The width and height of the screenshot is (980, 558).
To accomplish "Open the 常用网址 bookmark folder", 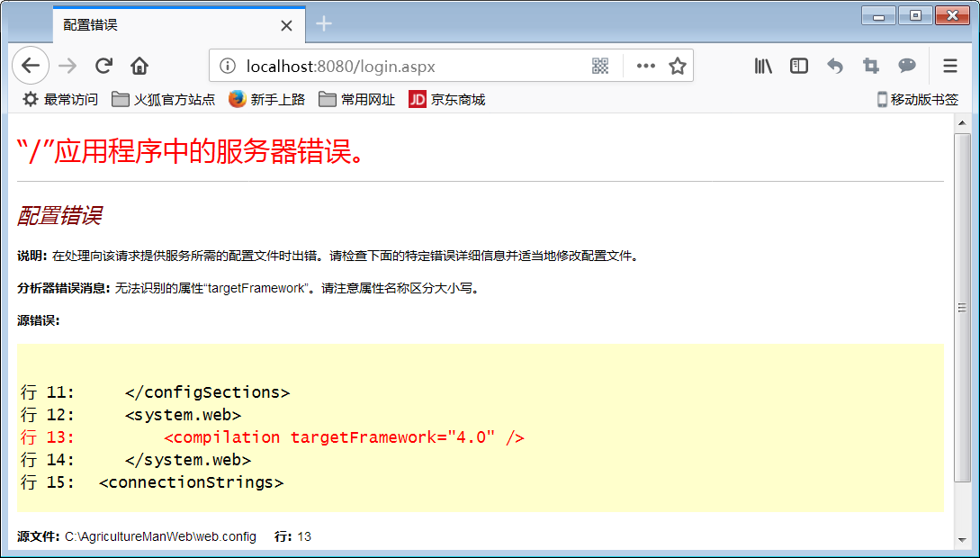I will click(357, 99).
